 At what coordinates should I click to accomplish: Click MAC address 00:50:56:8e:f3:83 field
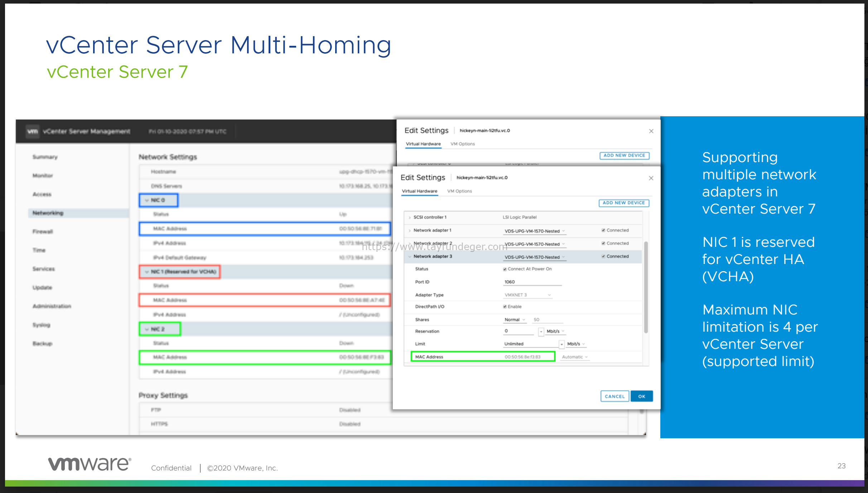[x=522, y=357]
